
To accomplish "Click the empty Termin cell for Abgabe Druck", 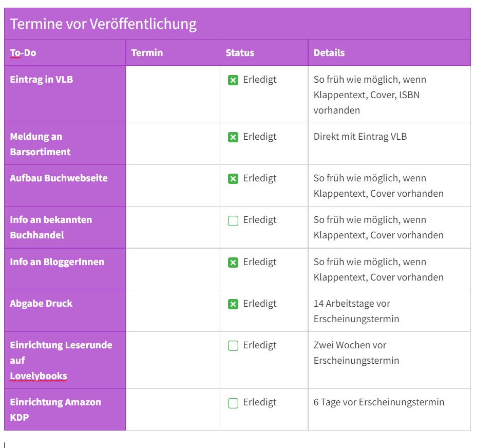I will [173, 311].
